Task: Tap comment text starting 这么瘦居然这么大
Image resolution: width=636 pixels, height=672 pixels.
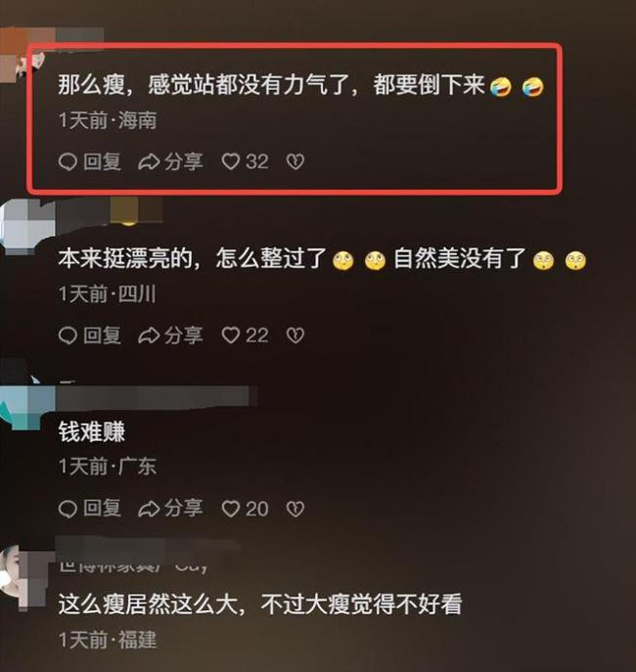Action: (260, 605)
